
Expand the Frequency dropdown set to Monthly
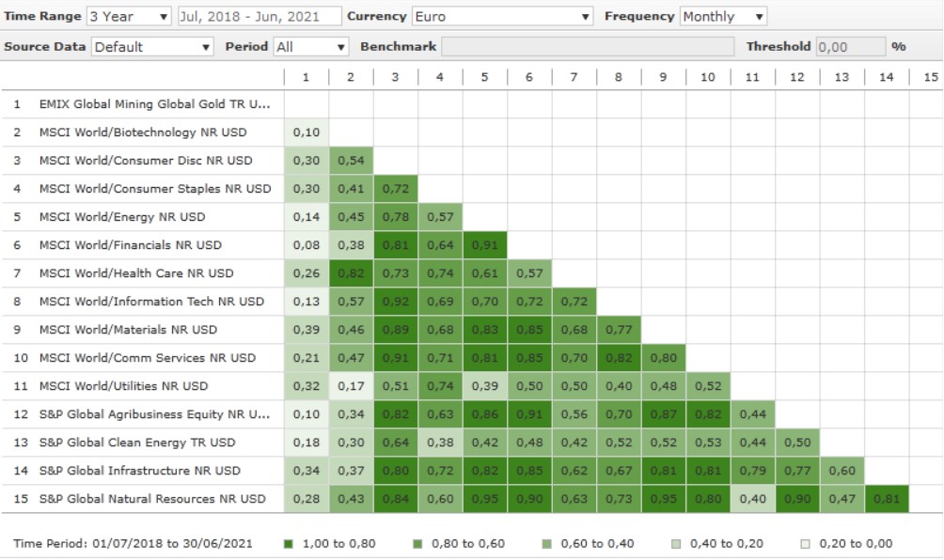722,17
